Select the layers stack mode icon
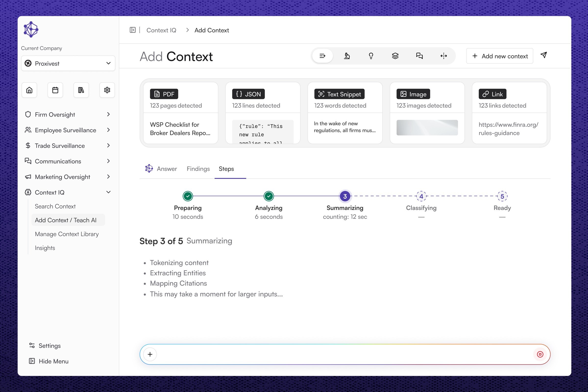Screen dimensions: 588x392 tap(395, 56)
